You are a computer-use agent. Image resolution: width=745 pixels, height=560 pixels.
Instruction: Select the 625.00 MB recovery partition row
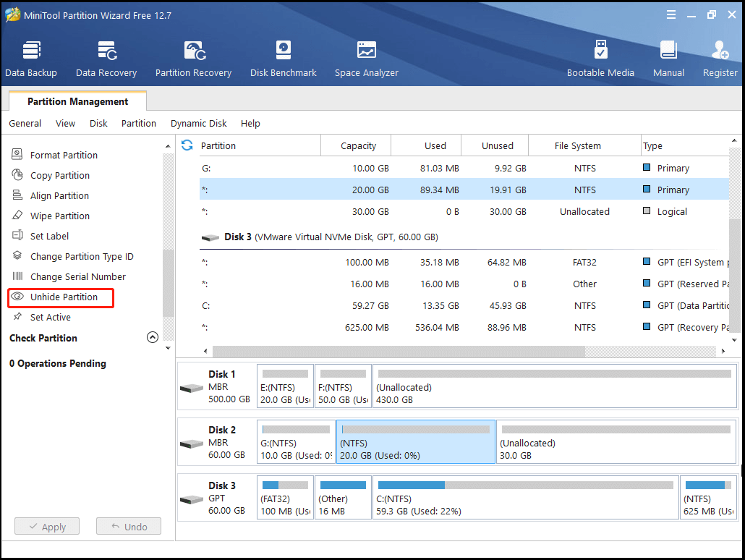pos(464,327)
